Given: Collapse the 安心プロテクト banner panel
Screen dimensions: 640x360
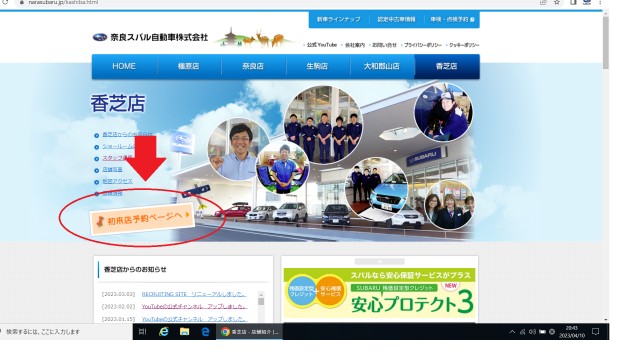Looking at the screenshot, I should pyautogui.click(x=380, y=262).
